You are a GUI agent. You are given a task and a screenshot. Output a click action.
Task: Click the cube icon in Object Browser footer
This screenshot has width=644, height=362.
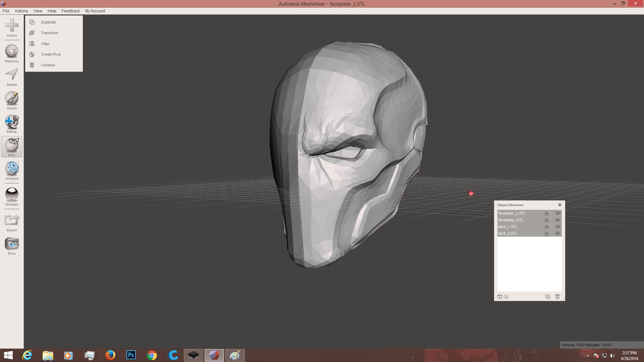(x=500, y=297)
